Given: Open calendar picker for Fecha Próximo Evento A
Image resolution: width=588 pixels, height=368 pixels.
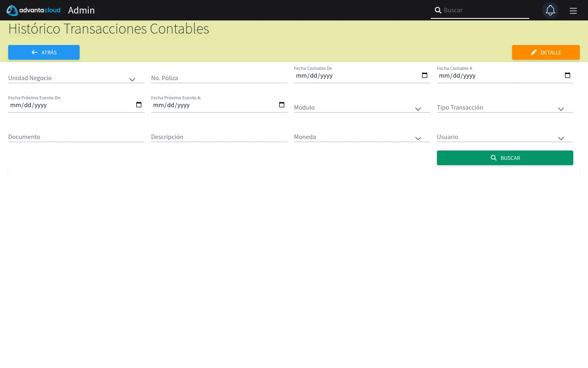Looking at the screenshot, I should tap(282, 105).
